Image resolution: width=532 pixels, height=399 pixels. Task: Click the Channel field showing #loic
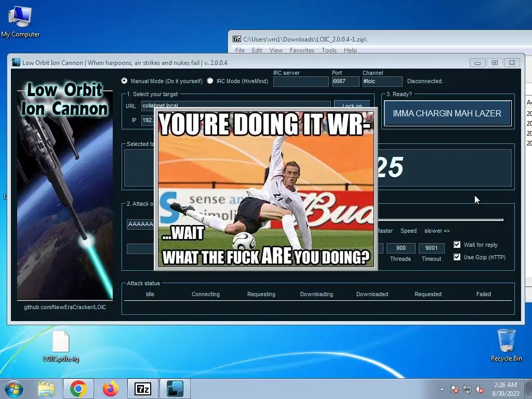[x=382, y=82]
